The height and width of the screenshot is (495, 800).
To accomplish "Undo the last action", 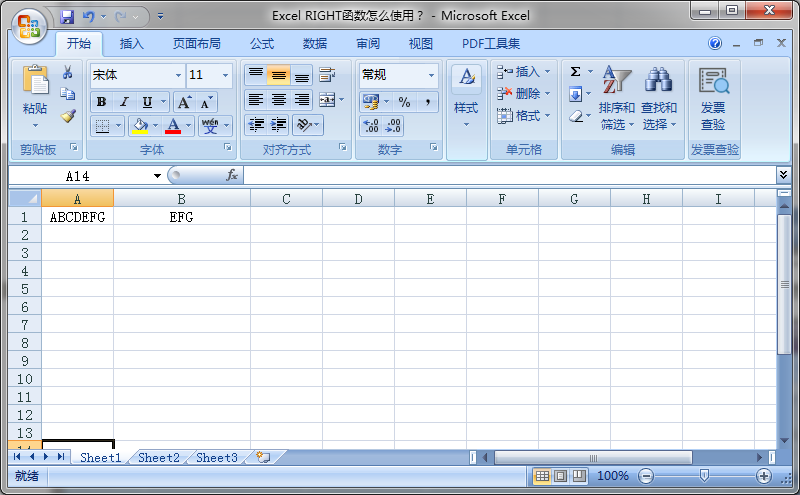I will [89, 17].
